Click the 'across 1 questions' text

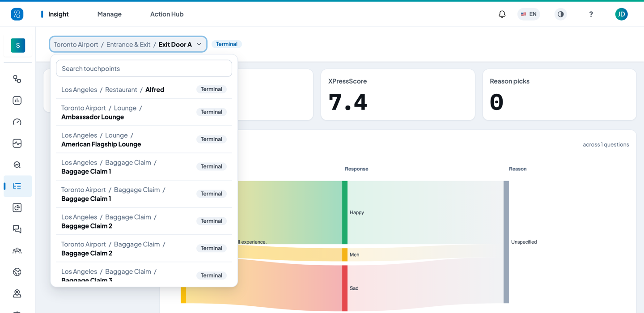(x=606, y=144)
